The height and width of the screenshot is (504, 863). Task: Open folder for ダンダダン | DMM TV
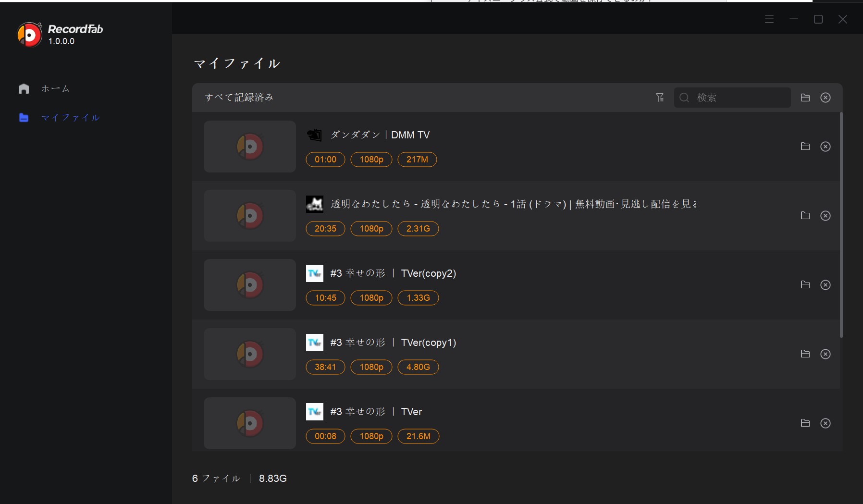tap(805, 147)
